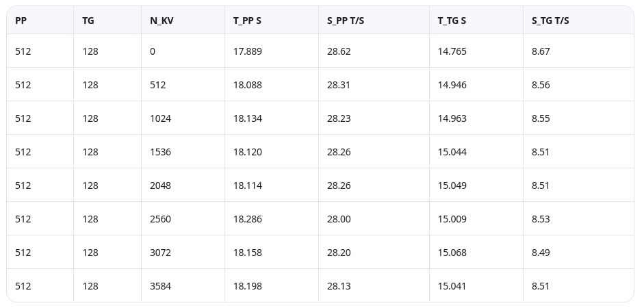Select the N_KV value 2048
Screen dimensions: 644x308
point(160,185)
